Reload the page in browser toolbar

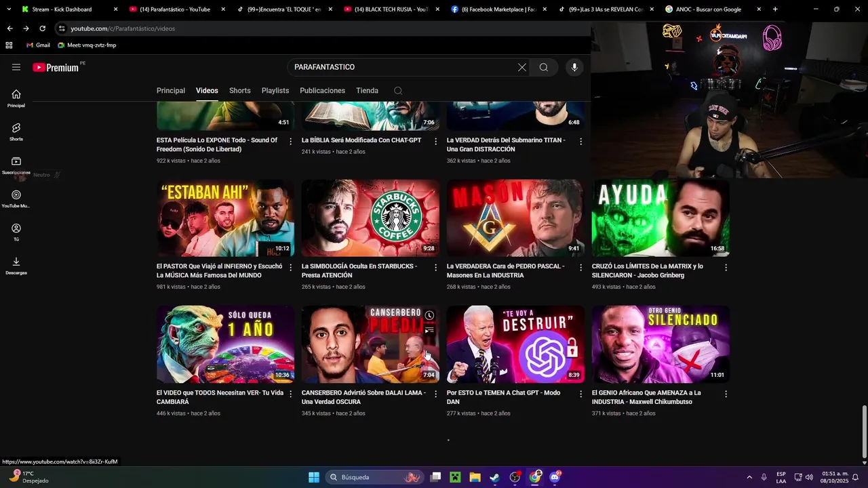click(42, 28)
